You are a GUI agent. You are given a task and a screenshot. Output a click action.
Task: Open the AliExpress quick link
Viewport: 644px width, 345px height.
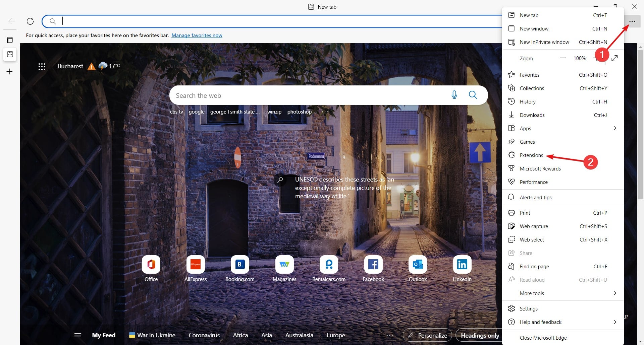click(x=196, y=269)
